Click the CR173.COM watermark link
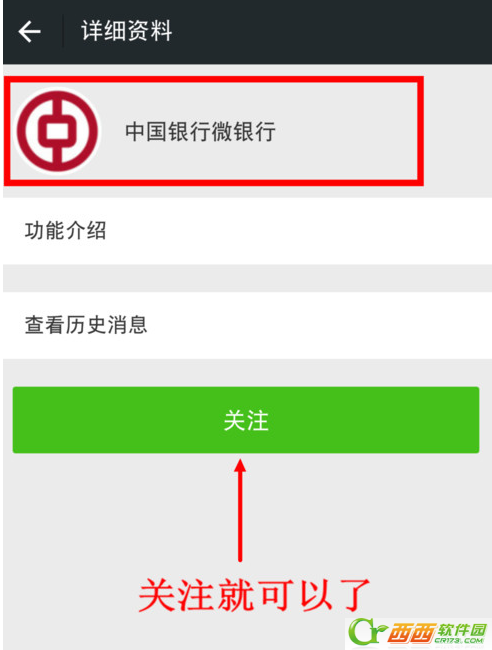Image resolution: width=492 pixels, height=650 pixels. pyautogui.click(x=459, y=641)
